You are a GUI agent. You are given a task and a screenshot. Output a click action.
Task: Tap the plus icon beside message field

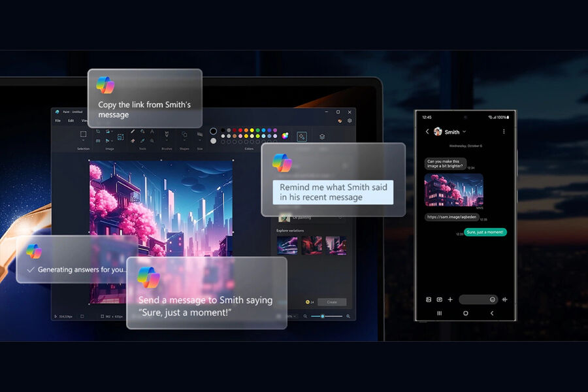click(x=450, y=299)
